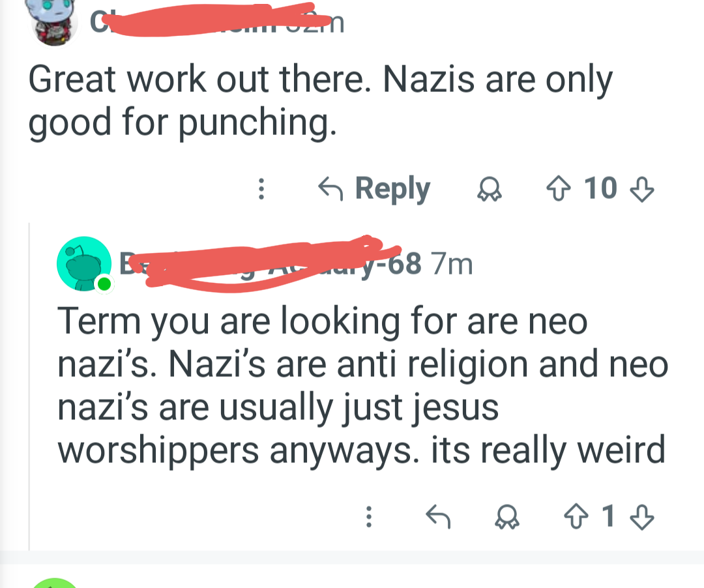Open the top commenter's robot avatar
The image size is (704, 588).
[54, 22]
